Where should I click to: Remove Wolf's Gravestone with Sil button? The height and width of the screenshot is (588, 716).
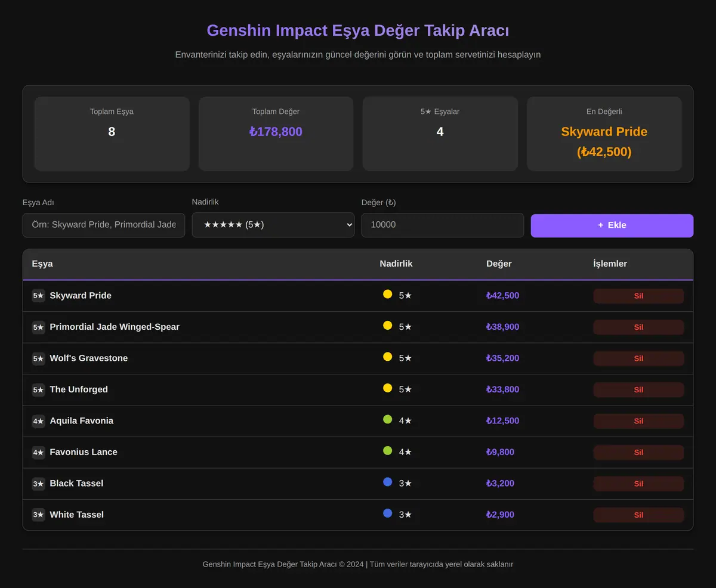638,358
